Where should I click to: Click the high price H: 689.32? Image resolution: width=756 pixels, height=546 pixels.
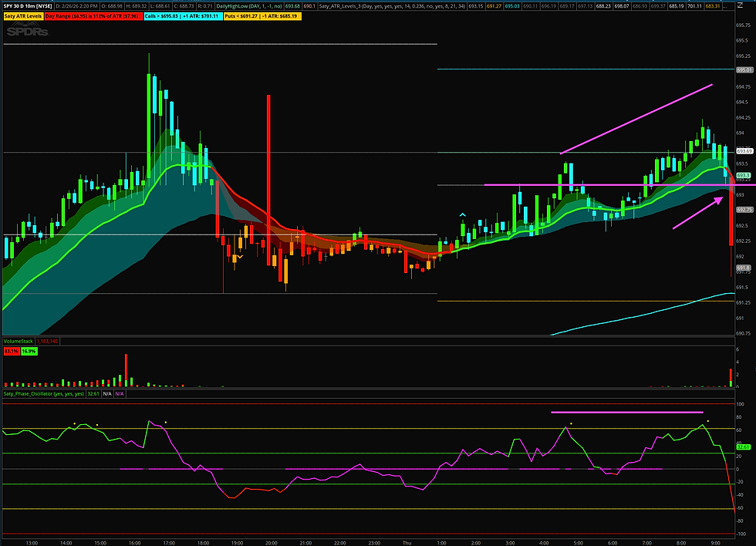point(137,6)
